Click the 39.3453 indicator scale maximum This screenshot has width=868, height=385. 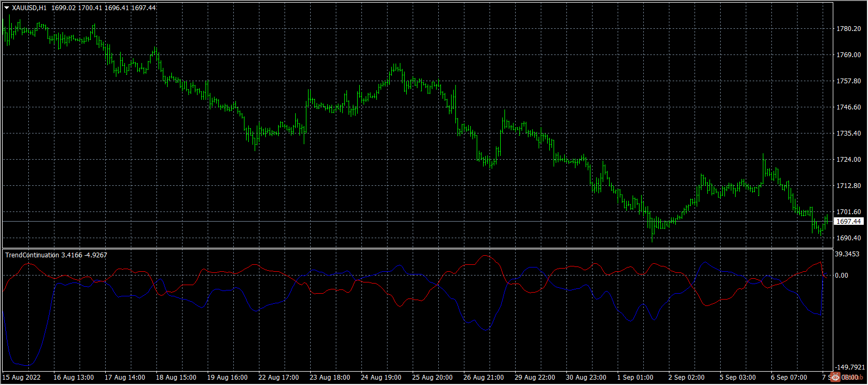point(847,254)
